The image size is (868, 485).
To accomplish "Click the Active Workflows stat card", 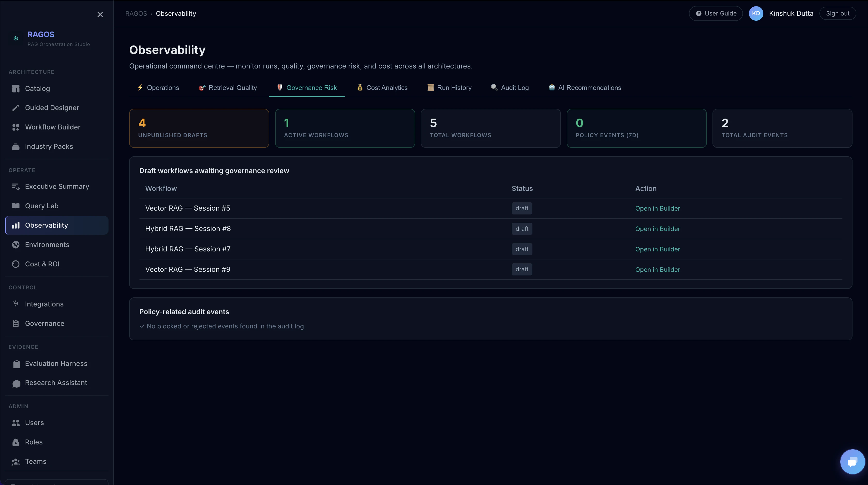I will coord(344,128).
